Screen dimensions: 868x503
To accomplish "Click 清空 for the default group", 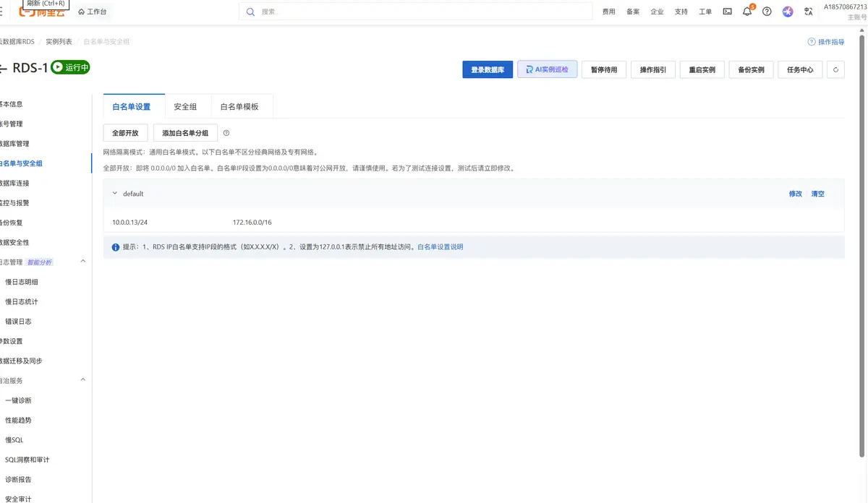I will pyautogui.click(x=818, y=194).
